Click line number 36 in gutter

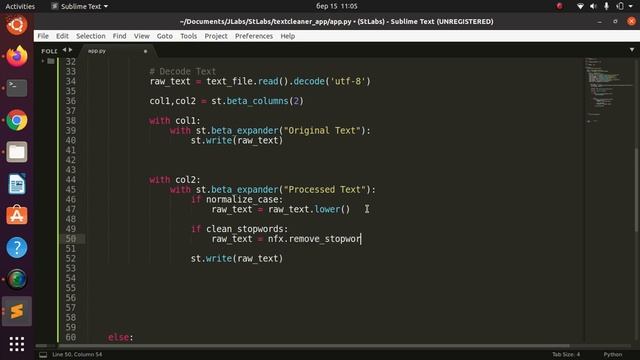71,101
